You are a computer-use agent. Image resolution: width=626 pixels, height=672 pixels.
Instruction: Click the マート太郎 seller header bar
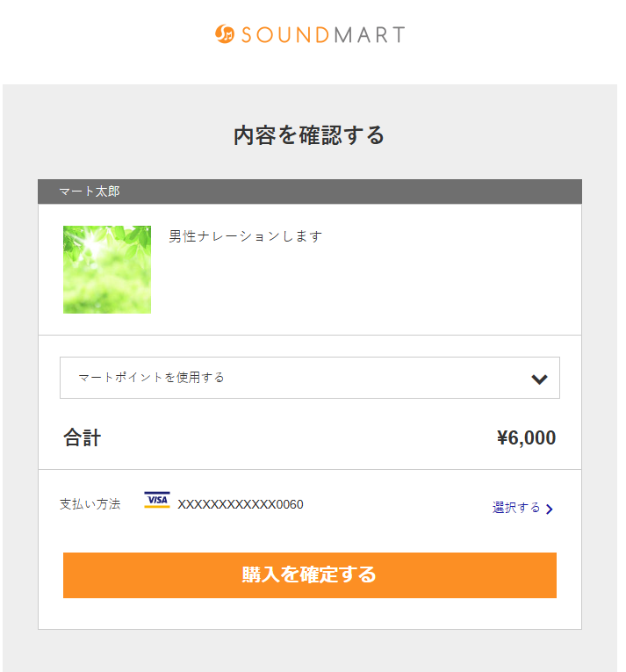[309, 191]
